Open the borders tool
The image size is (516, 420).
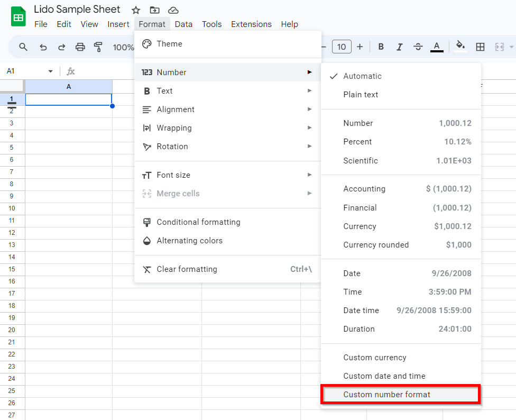[x=480, y=47]
